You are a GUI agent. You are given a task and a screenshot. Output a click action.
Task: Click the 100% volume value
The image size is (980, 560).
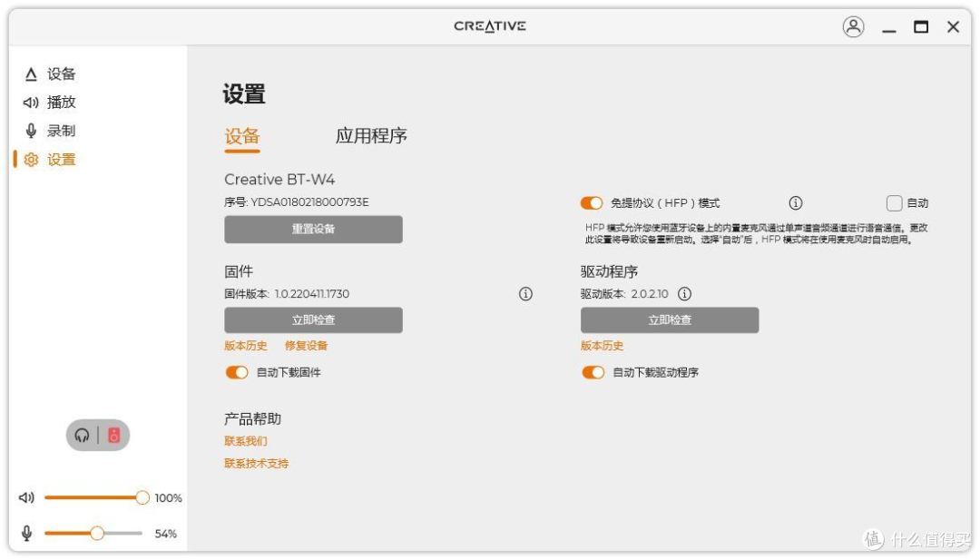click(168, 498)
